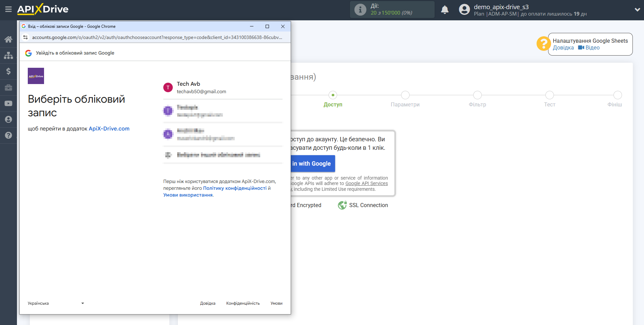644x325 pixels.
Task: Click the Tech Avb avatar letter T
Action: (x=168, y=87)
